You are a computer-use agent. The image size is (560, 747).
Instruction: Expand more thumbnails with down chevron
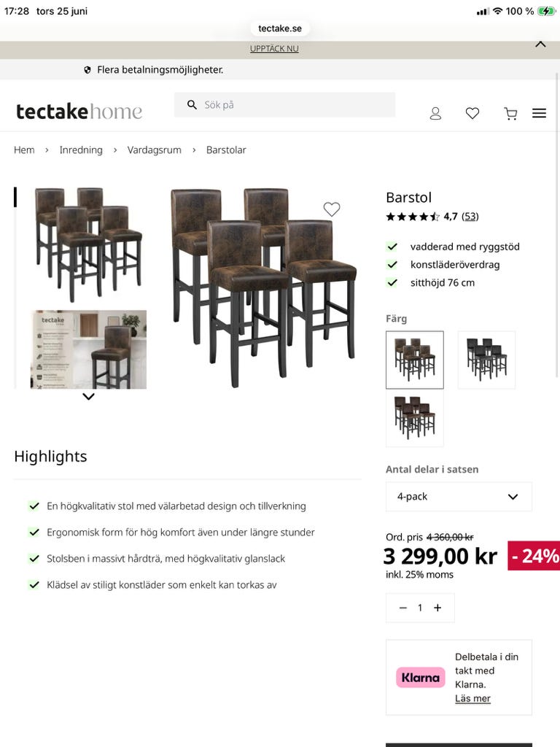[88, 396]
